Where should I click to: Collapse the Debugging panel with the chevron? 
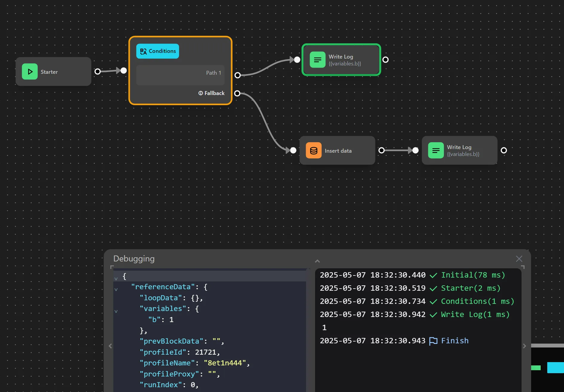point(317,261)
